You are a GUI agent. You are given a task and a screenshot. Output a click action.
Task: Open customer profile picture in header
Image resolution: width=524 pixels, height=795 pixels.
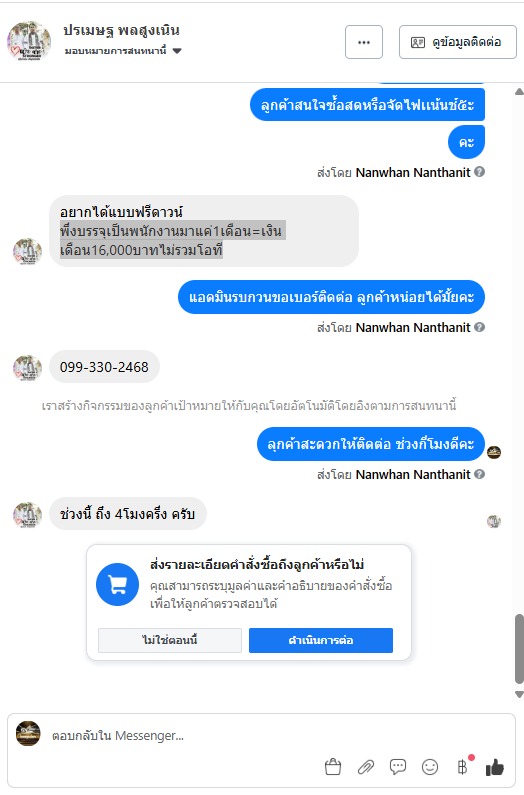(29, 41)
